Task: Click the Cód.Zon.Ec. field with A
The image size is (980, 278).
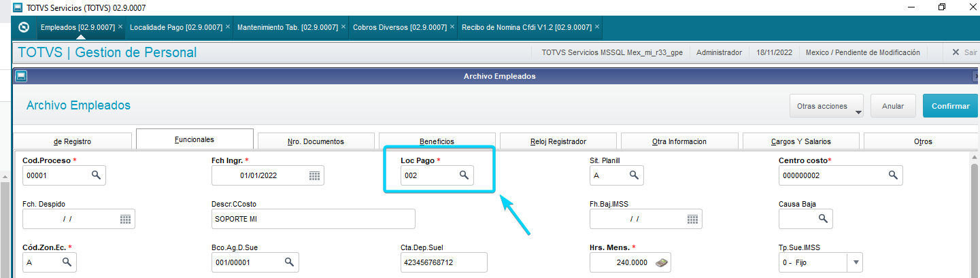Action: [x=49, y=262]
